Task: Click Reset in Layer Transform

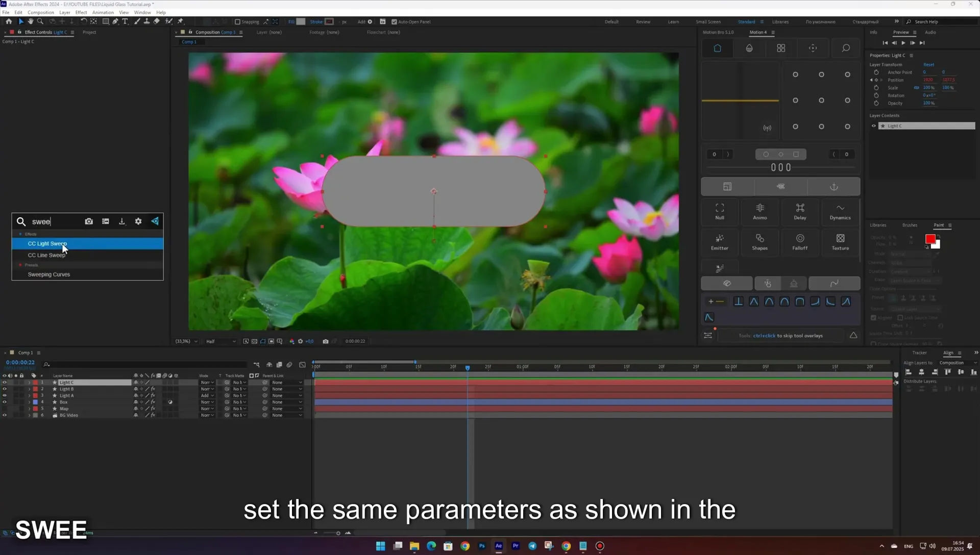Action: pyautogui.click(x=928, y=65)
